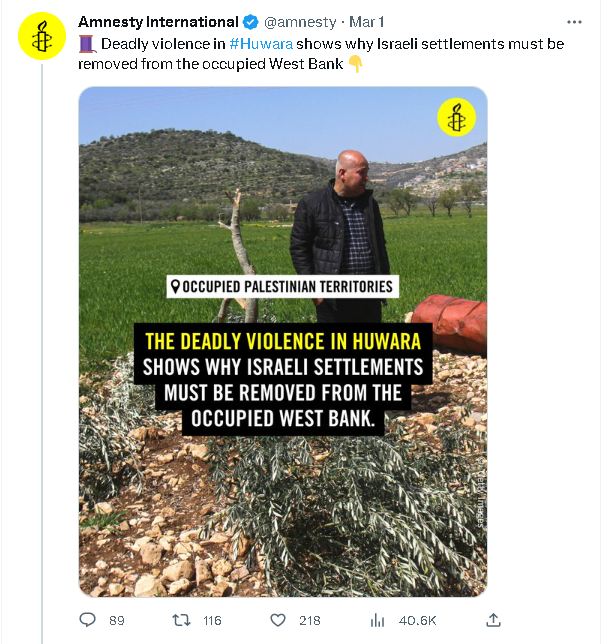The image size is (609, 644).
Task: Click the 116 retweets count
Action: click(x=212, y=621)
